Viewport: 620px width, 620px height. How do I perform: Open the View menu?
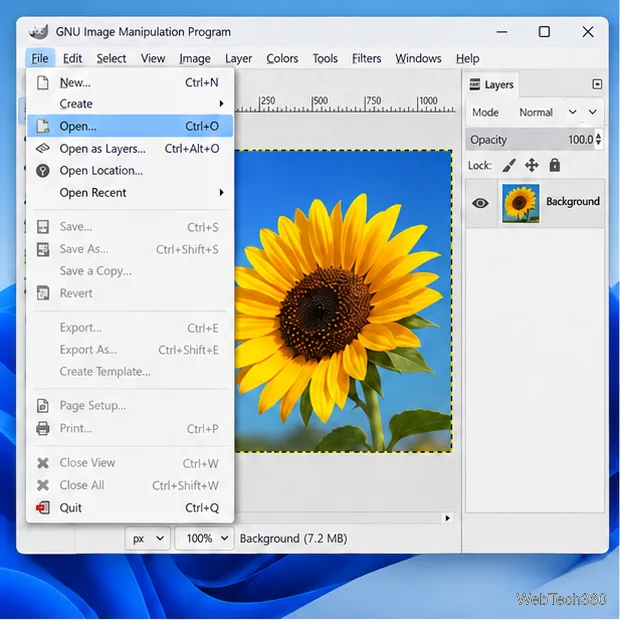click(x=153, y=59)
